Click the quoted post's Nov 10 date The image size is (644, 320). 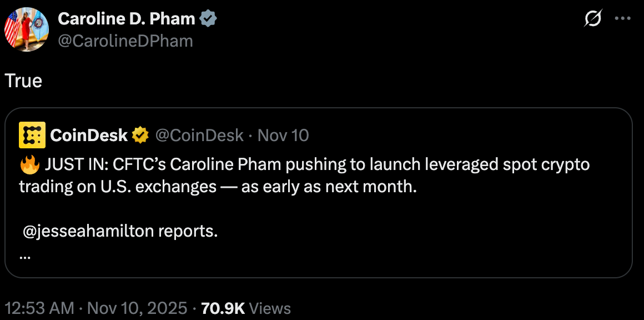(284, 135)
